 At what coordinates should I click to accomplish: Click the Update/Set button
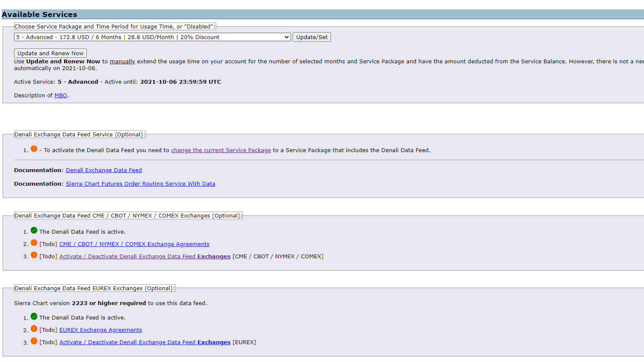[x=312, y=37]
